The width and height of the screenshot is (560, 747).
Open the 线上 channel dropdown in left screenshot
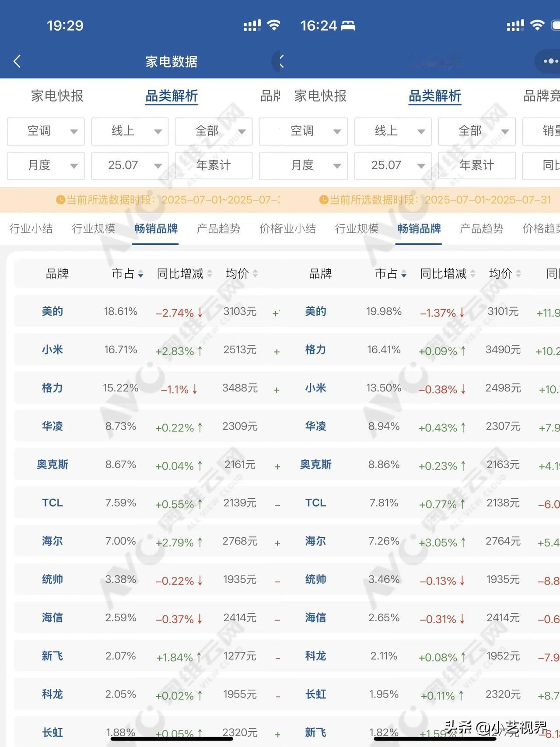point(130,131)
